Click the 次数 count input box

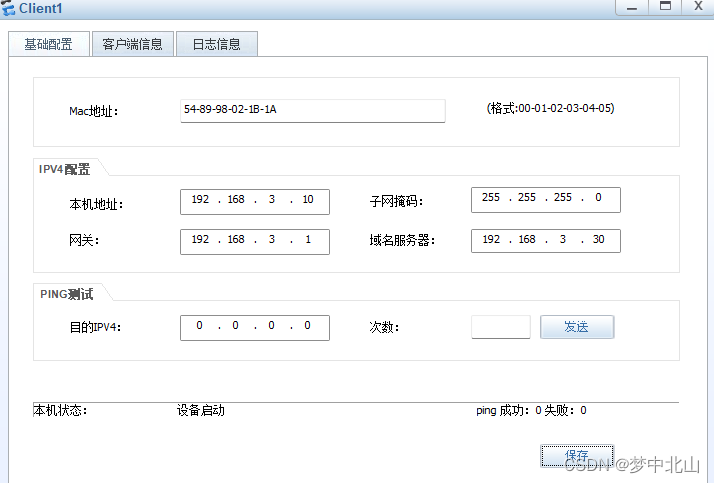click(501, 327)
